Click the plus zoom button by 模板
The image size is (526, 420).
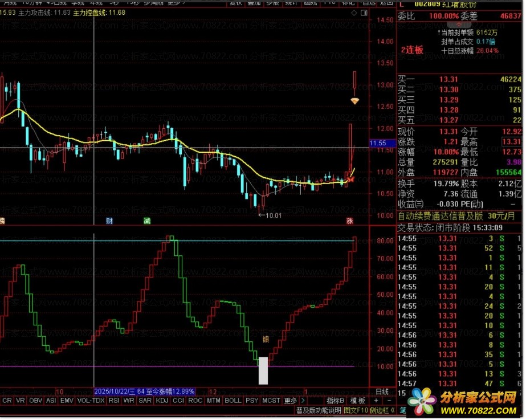(x=376, y=401)
